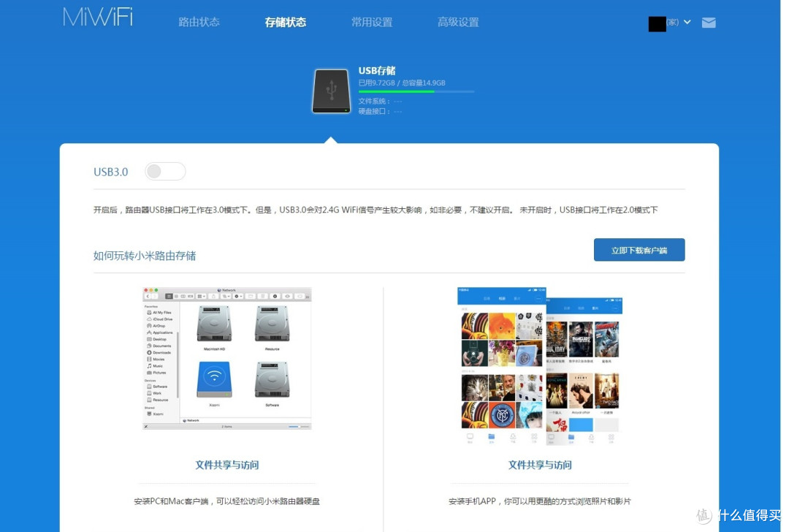Click the 立即下载客户端 button
The image size is (789, 532).
[639, 250]
